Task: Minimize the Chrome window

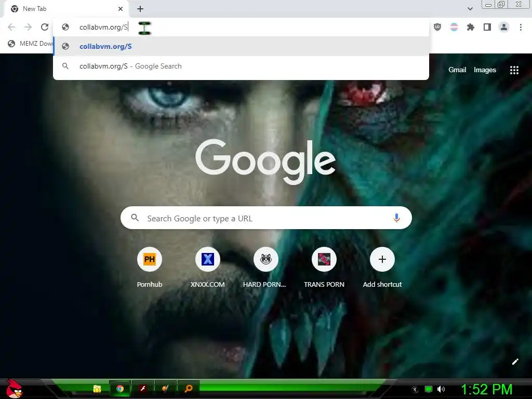Action: click(488, 5)
